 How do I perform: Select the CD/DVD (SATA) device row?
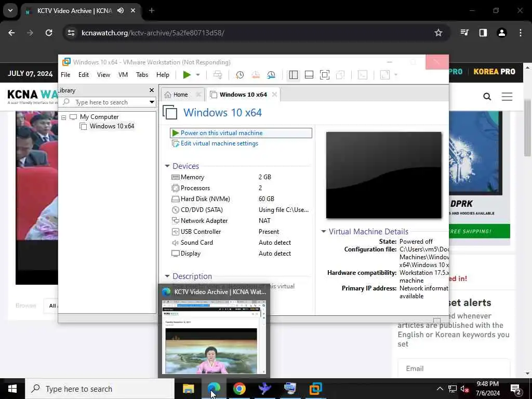click(240, 210)
